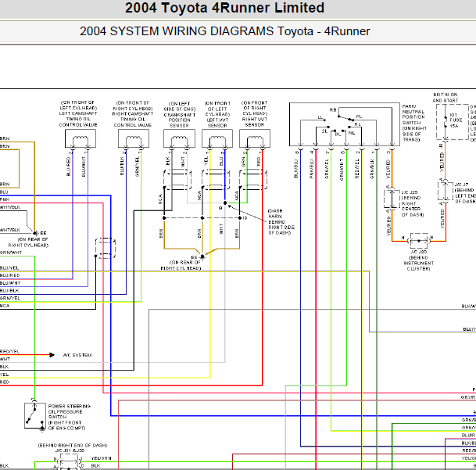Image resolution: width=476 pixels, height=470 pixels.
Task: Click the PNK wire label at left edge
Action: pyautogui.click(x=5, y=199)
